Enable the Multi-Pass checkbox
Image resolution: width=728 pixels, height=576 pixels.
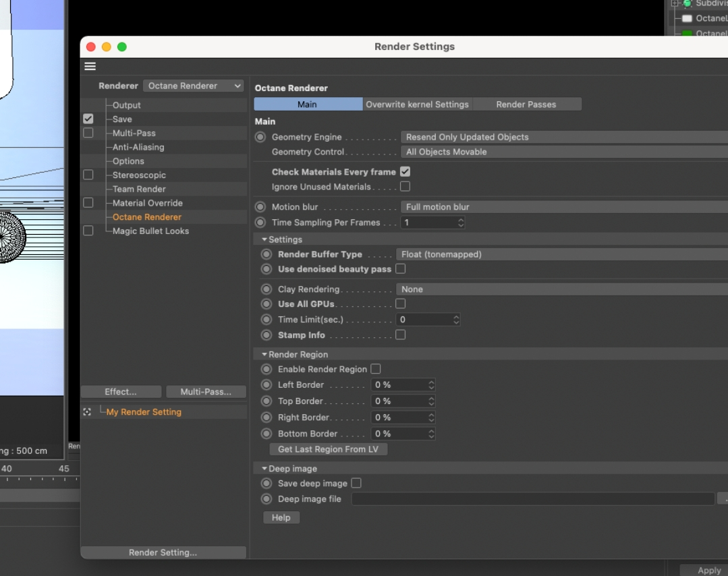click(x=88, y=134)
